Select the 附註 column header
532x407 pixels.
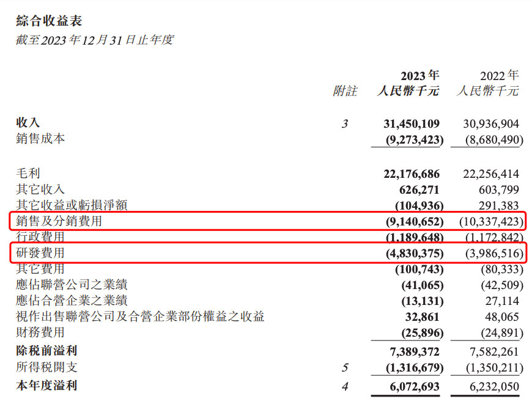click(345, 92)
